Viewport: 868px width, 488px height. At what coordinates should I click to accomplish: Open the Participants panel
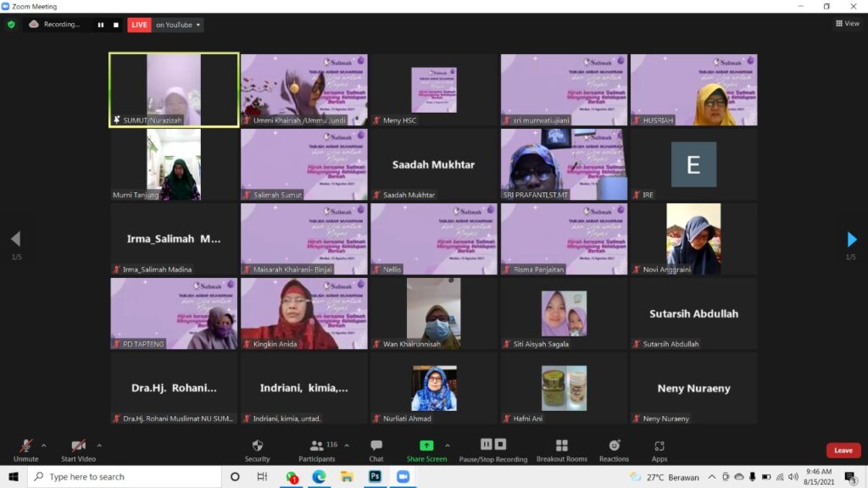pyautogui.click(x=316, y=446)
